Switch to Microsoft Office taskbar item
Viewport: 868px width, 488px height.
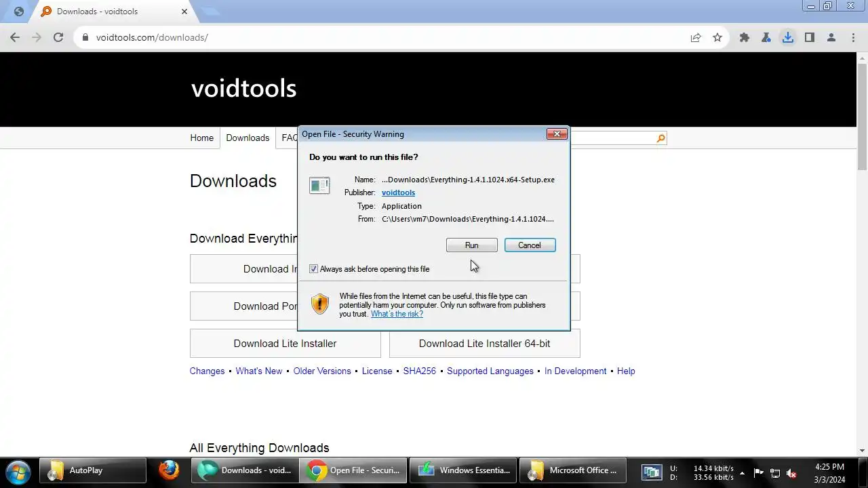pyautogui.click(x=573, y=470)
